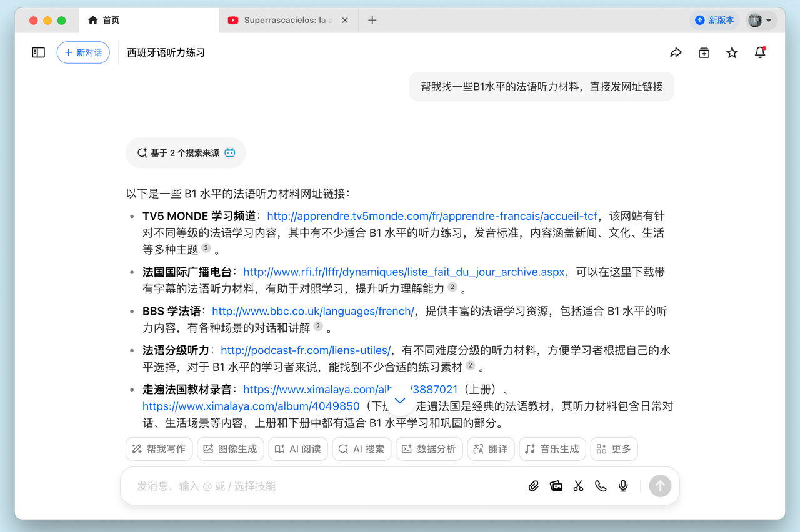Expand the 基于 2 个搜索来源 sources
800x532 pixels.
(x=186, y=153)
